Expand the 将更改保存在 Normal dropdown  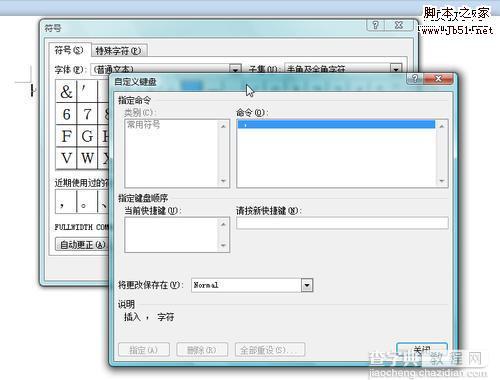307,285
